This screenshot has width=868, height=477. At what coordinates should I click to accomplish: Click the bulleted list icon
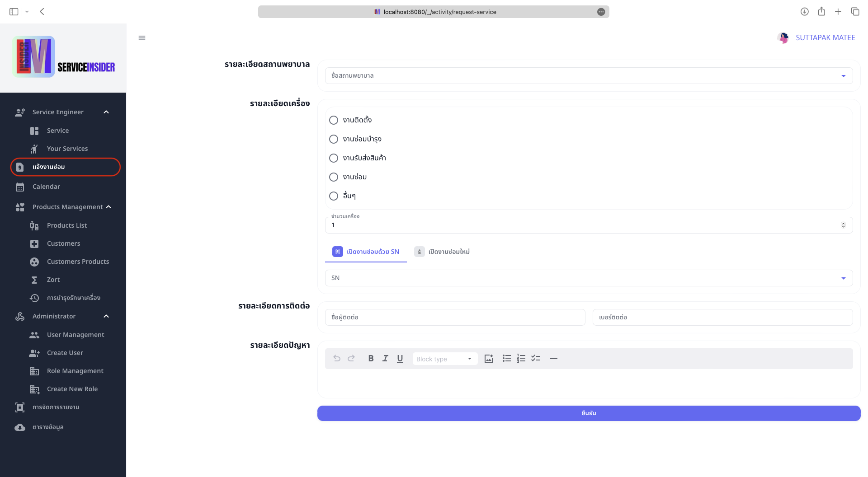(506, 358)
